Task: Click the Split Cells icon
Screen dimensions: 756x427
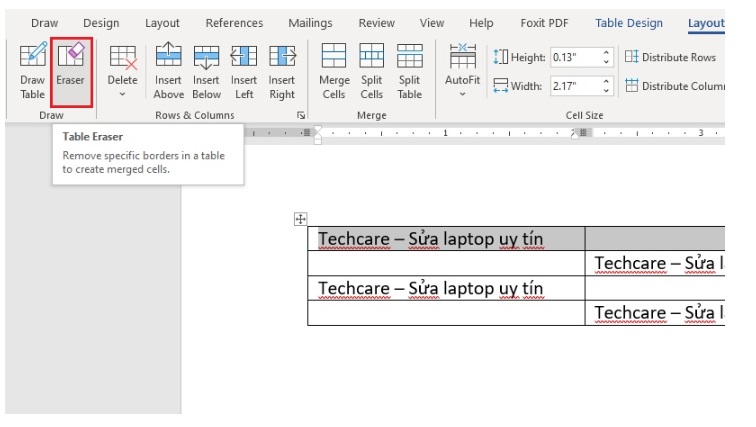Action: [372, 70]
